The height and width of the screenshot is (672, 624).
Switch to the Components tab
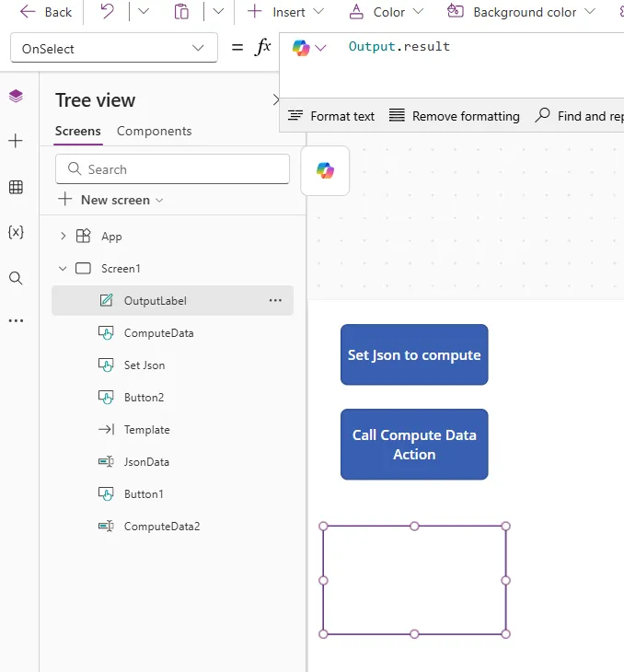tap(154, 131)
